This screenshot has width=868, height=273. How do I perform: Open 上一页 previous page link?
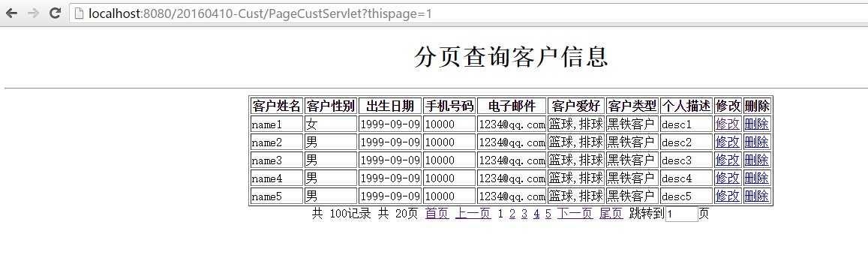pyautogui.click(x=473, y=214)
